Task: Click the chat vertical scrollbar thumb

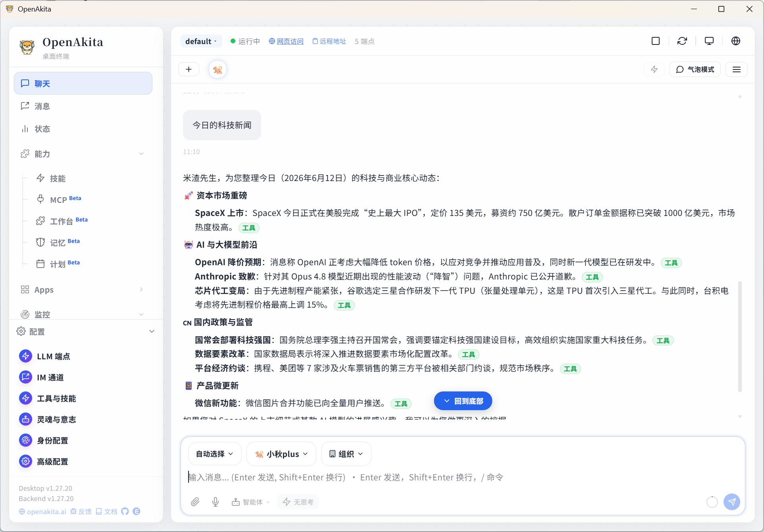Action: [740, 337]
